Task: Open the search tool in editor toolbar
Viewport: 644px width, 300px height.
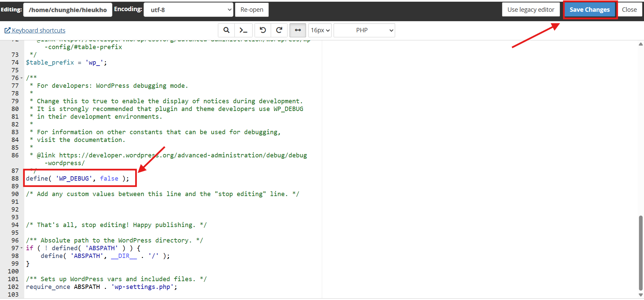Action: tap(226, 30)
